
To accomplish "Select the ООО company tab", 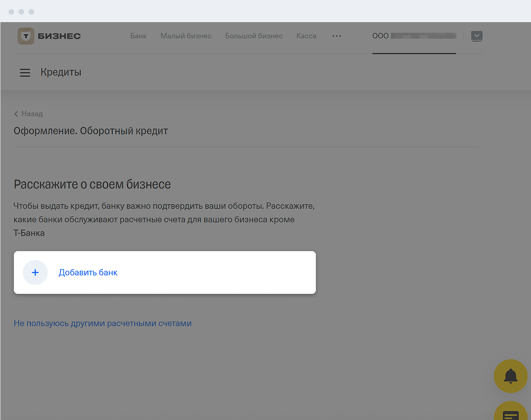I will point(414,36).
